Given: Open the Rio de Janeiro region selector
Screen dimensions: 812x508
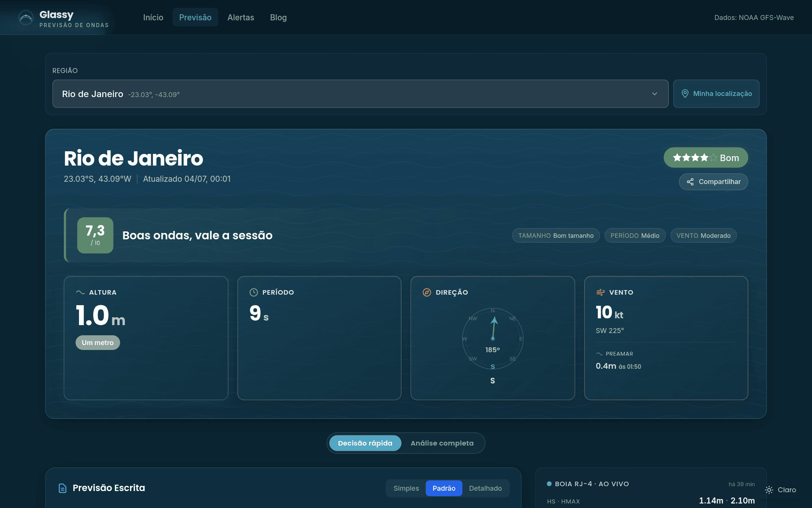Looking at the screenshot, I should pos(360,94).
